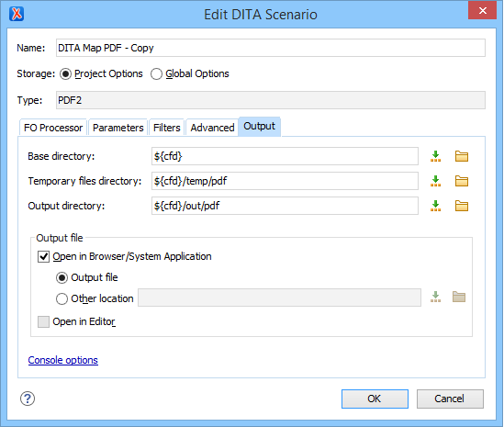Select Global Options storage
504x427 pixels.
pyautogui.click(x=157, y=74)
